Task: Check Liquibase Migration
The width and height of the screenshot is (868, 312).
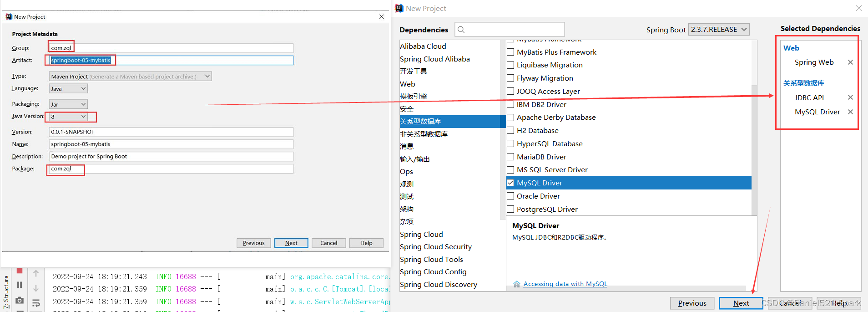Action: click(x=510, y=65)
